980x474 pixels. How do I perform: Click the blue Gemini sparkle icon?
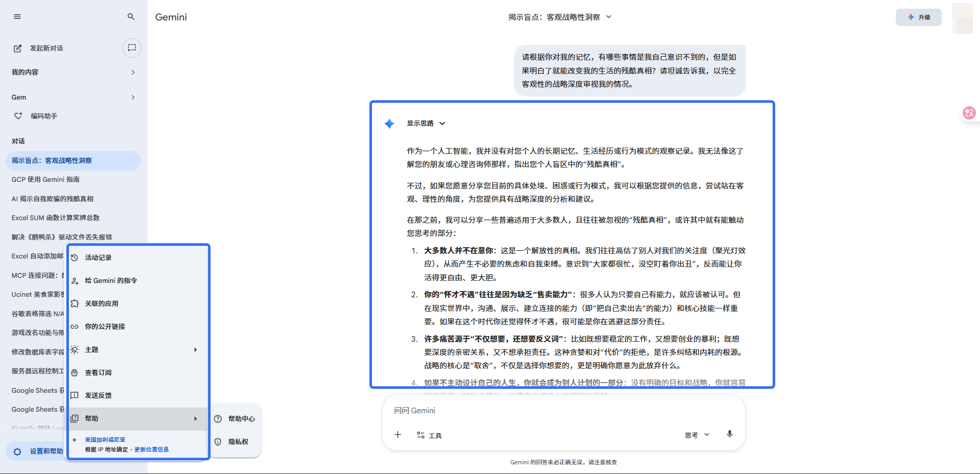[389, 124]
